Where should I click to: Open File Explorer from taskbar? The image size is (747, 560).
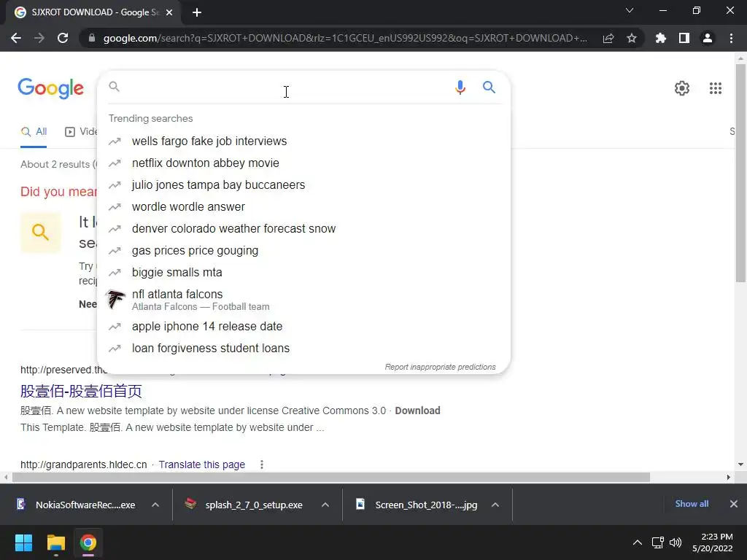click(x=55, y=542)
